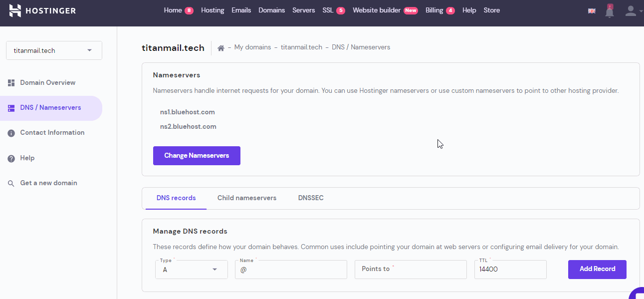
Task: Switch to Child nameservers tab
Action: [246, 198]
